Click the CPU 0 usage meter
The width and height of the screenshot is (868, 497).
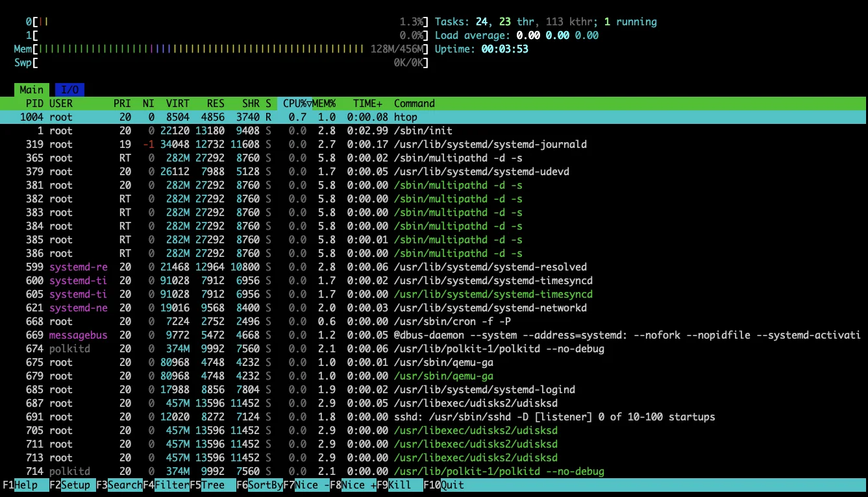pos(227,22)
